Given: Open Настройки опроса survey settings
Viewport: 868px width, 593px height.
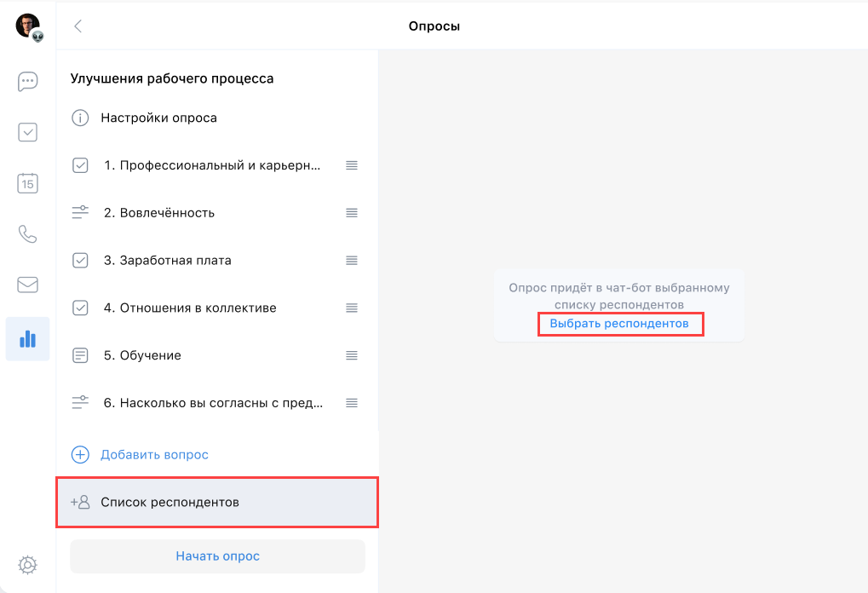Looking at the screenshot, I should [x=158, y=118].
